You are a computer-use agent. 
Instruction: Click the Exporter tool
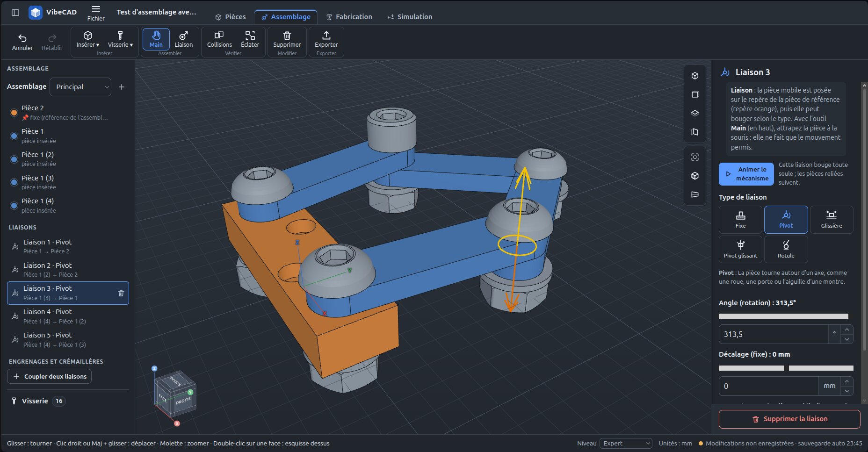[326, 39]
